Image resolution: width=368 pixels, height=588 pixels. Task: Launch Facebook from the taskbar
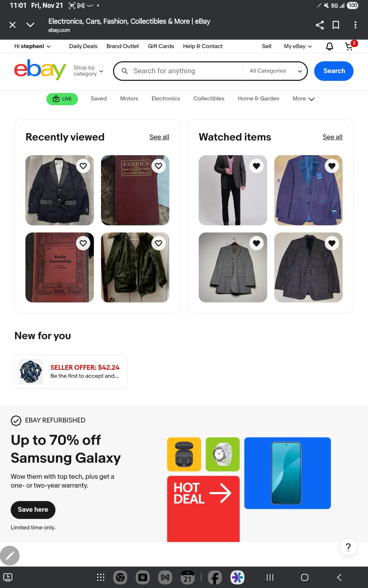(x=215, y=577)
